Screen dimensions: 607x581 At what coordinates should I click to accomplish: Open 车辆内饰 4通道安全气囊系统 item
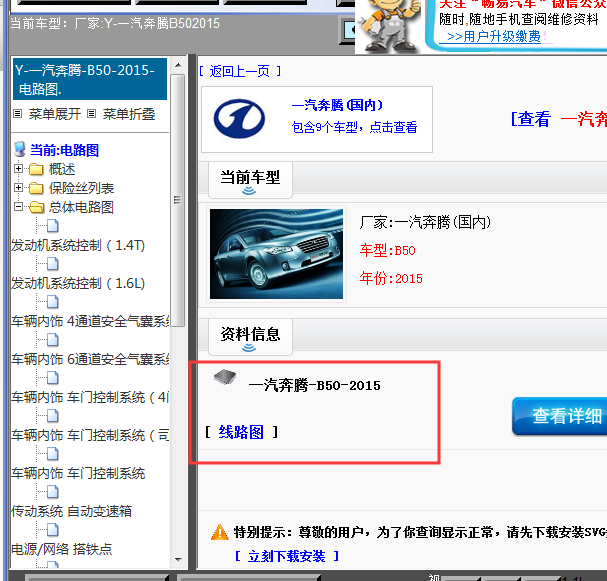point(90,321)
